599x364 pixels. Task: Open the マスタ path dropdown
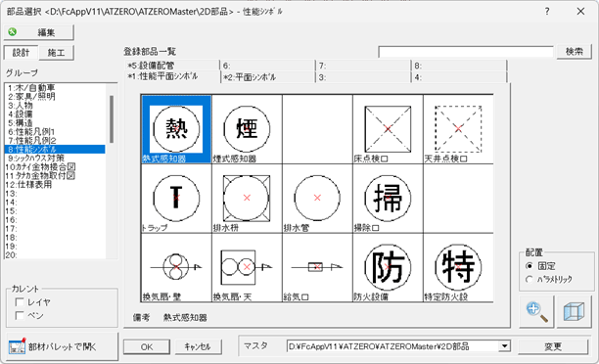tap(504, 346)
